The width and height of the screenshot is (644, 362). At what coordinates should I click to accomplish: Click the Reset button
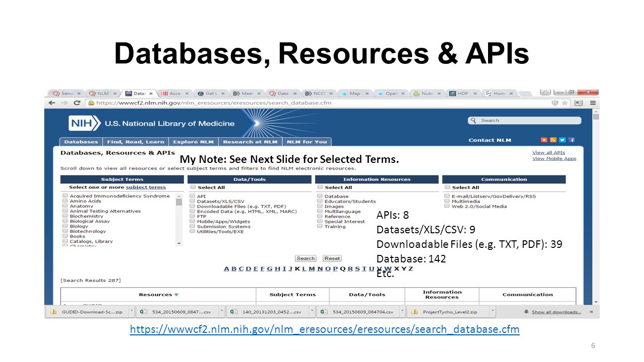[332, 258]
